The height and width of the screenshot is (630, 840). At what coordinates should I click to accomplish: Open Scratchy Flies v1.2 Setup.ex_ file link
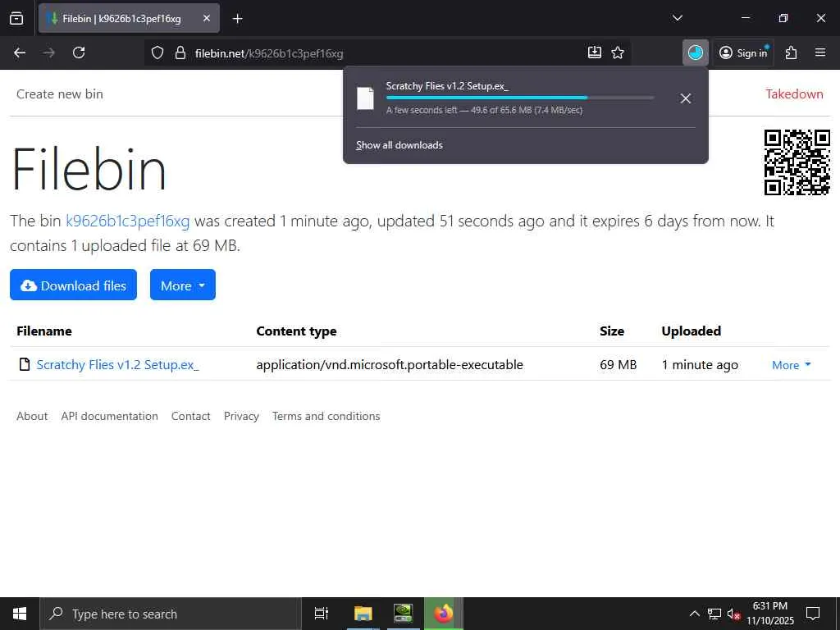pyautogui.click(x=117, y=365)
